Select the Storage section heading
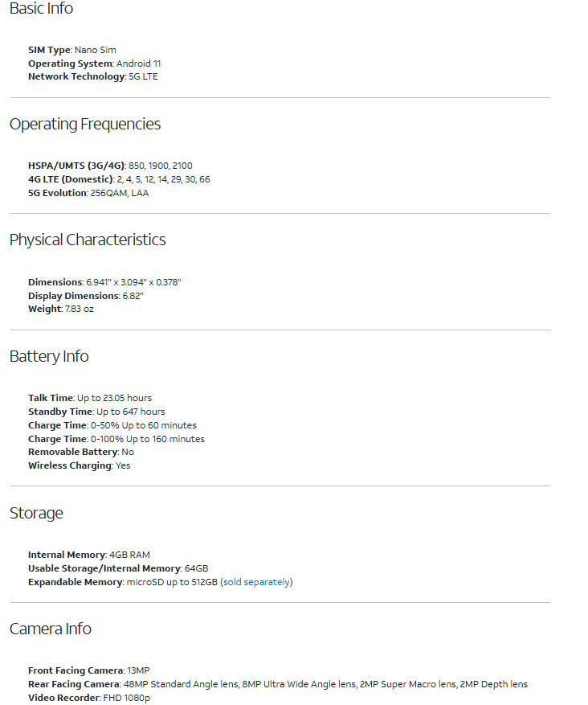This screenshot has height=705, width=588. click(x=36, y=513)
